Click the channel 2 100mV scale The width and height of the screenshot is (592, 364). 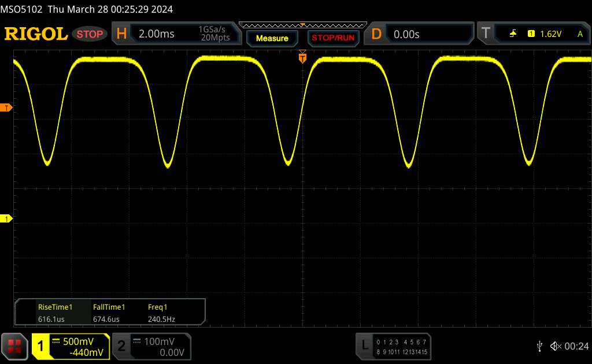[159, 341]
